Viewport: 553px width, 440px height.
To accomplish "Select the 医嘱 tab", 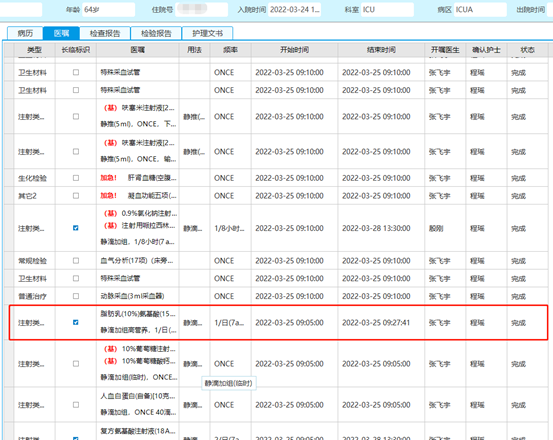I will pyautogui.click(x=61, y=33).
